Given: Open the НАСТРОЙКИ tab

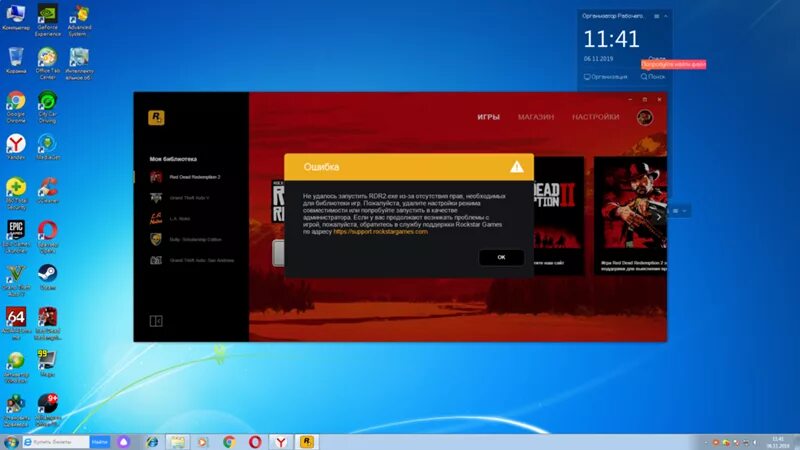Looking at the screenshot, I should pos(595,117).
